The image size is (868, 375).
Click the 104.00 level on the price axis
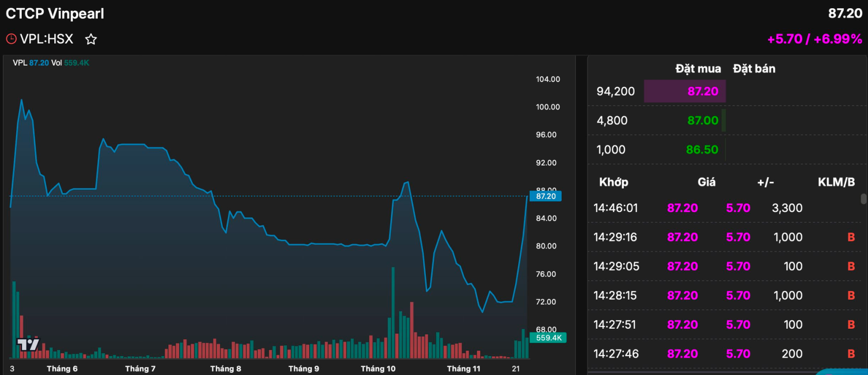(x=548, y=79)
